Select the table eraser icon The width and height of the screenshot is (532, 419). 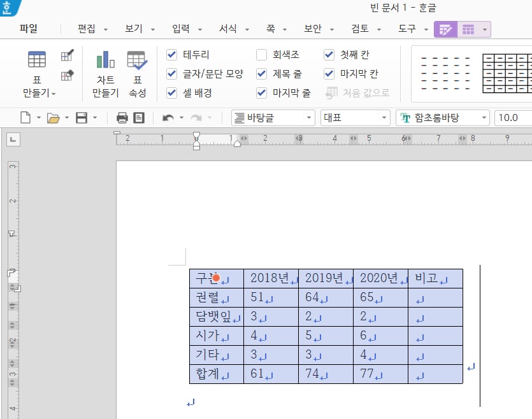click(67, 76)
